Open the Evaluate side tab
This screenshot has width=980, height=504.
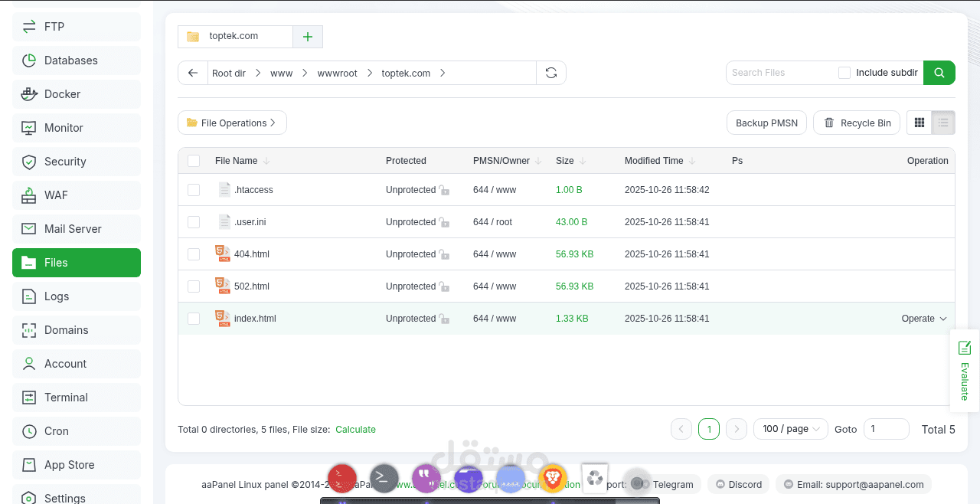coord(965,371)
